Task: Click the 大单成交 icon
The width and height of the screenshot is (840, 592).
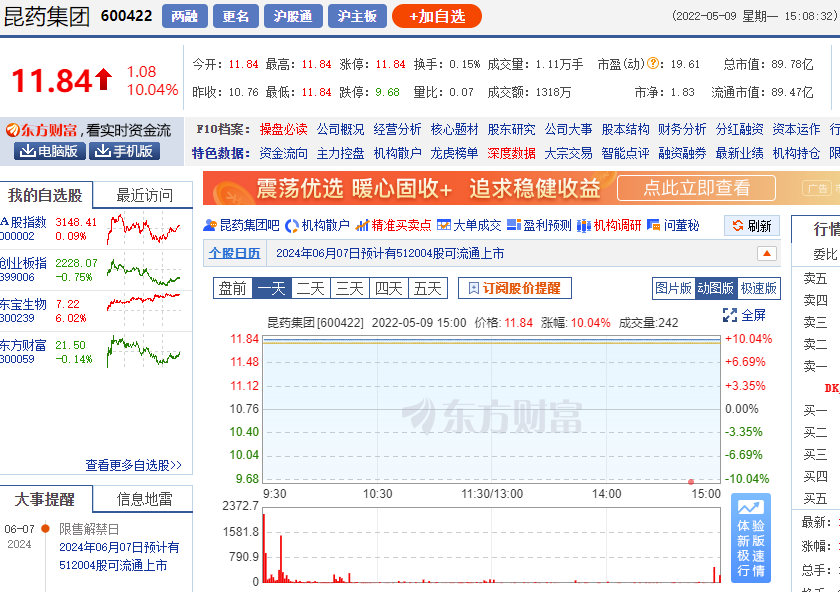Action: click(x=444, y=226)
